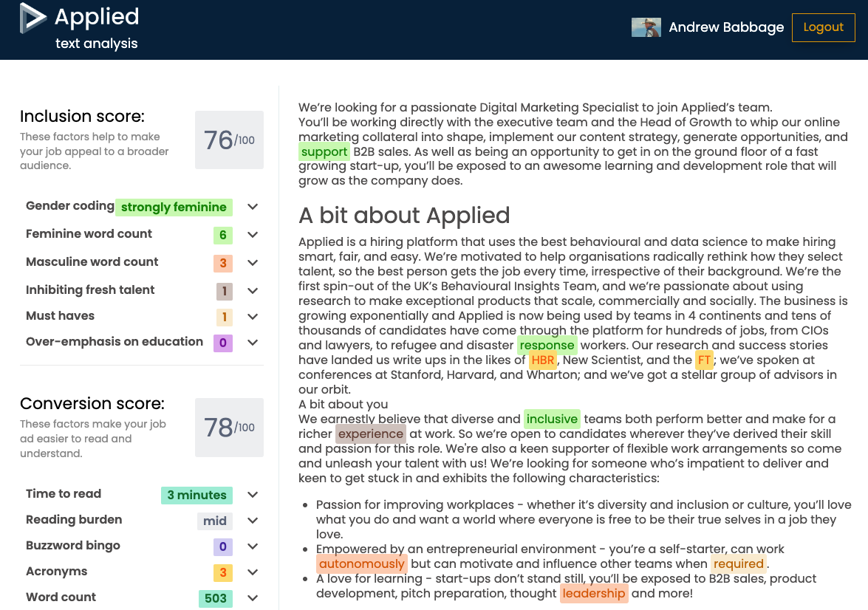Click the 'strongly feminine' gender coding badge
Image resolution: width=868 pixels, height=610 pixels.
click(174, 208)
